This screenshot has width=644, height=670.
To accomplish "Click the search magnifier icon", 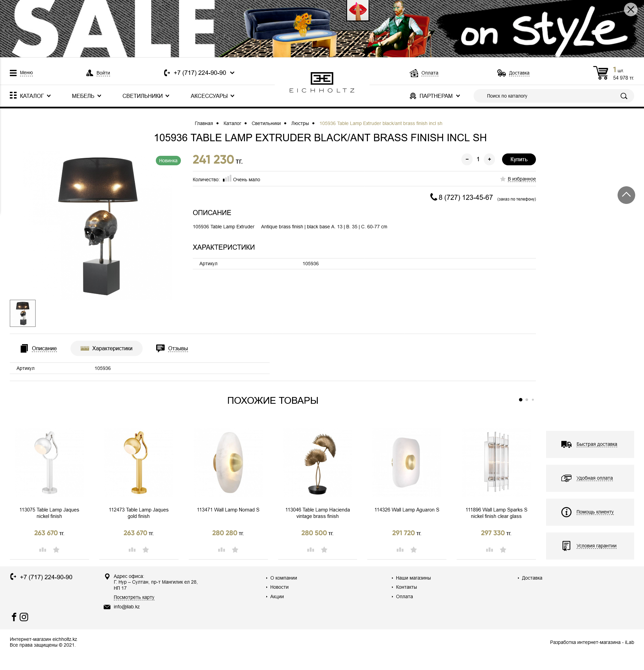I will [x=623, y=96].
